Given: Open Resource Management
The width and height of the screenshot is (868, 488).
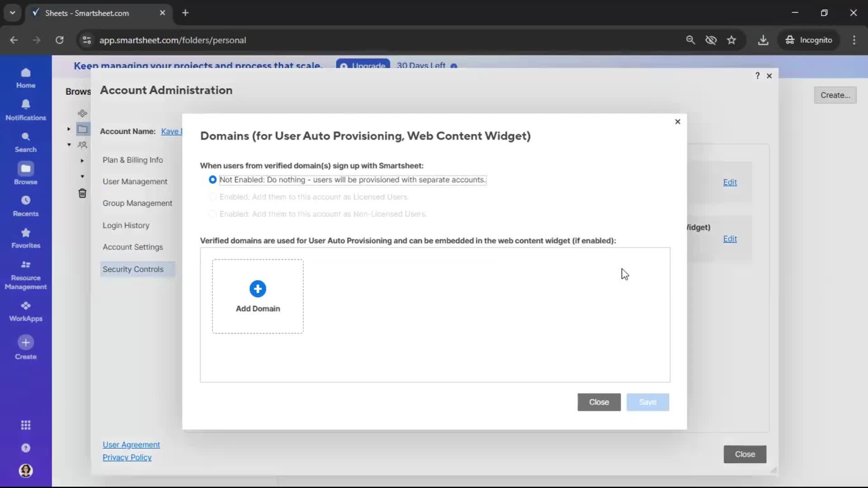Looking at the screenshot, I should (26, 273).
